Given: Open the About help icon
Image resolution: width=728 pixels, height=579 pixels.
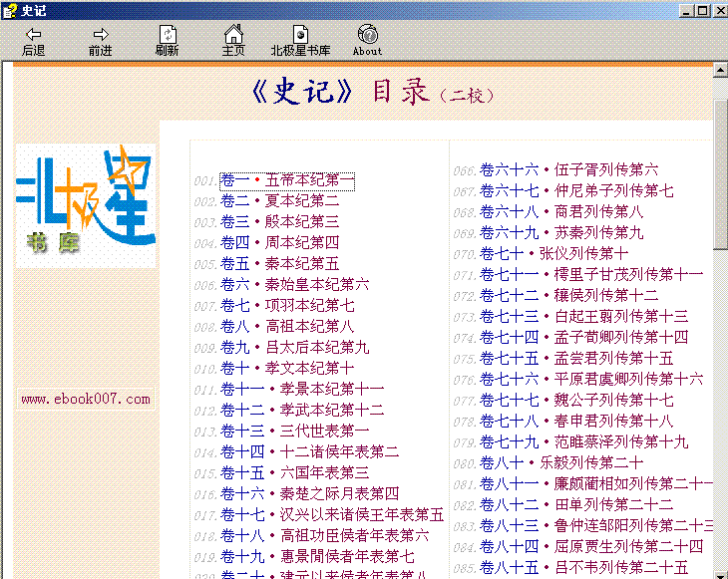Looking at the screenshot, I should click(x=367, y=34).
